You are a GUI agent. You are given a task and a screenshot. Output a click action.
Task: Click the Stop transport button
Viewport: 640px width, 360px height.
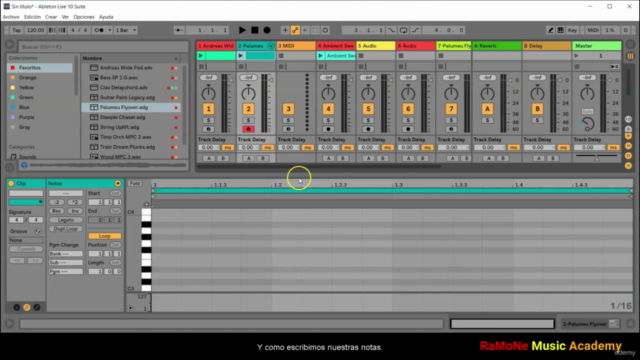tap(255, 30)
